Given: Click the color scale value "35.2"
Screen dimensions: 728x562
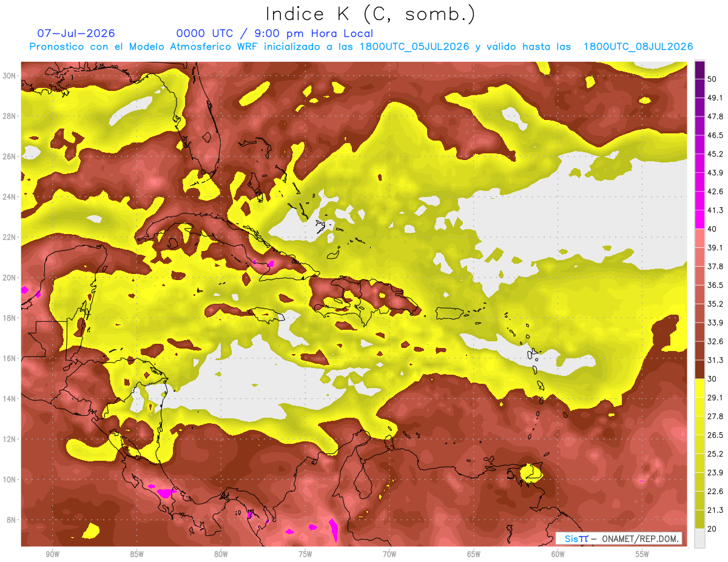Looking at the screenshot, I should point(715,304).
